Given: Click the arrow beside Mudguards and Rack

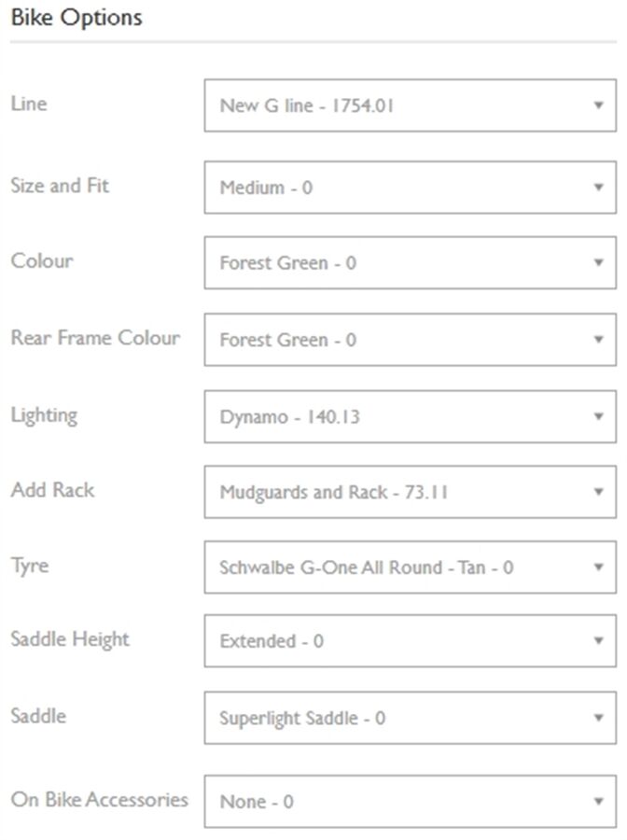Looking at the screenshot, I should (599, 492).
